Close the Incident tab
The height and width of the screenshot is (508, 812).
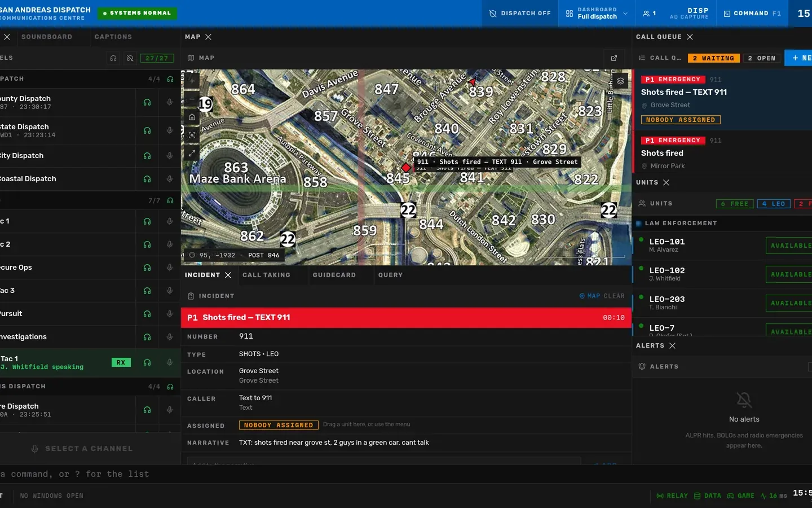[228, 275]
